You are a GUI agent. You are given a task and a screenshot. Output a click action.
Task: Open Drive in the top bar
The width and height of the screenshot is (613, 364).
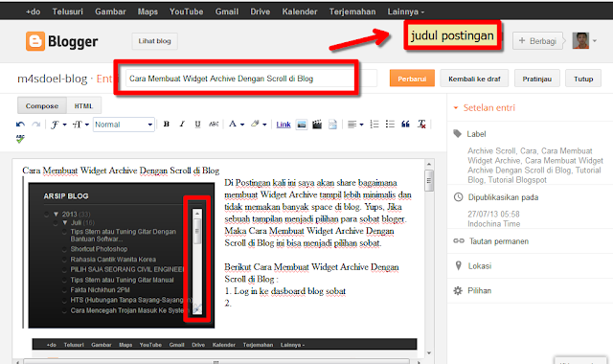click(x=260, y=11)
